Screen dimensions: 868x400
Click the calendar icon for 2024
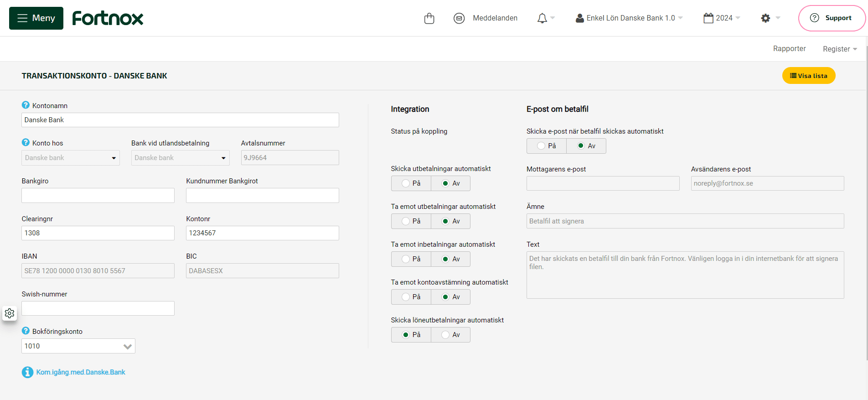(708, 18)
